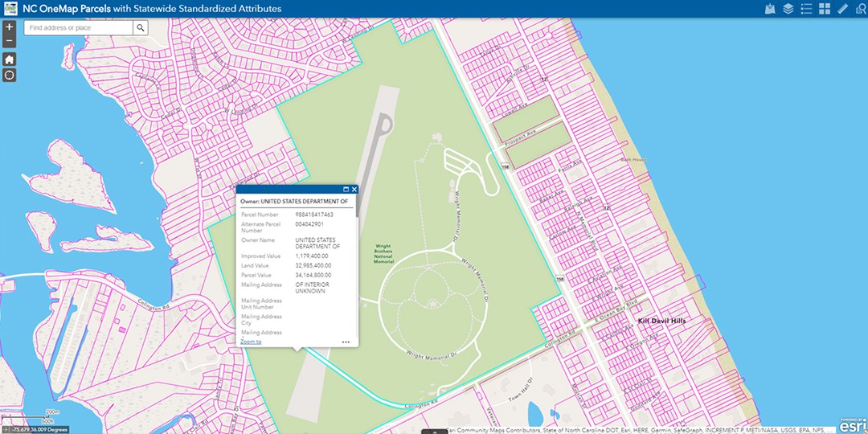Focus the Find address or place field
This screenshot has width=868, height=434.
(78, 27)
